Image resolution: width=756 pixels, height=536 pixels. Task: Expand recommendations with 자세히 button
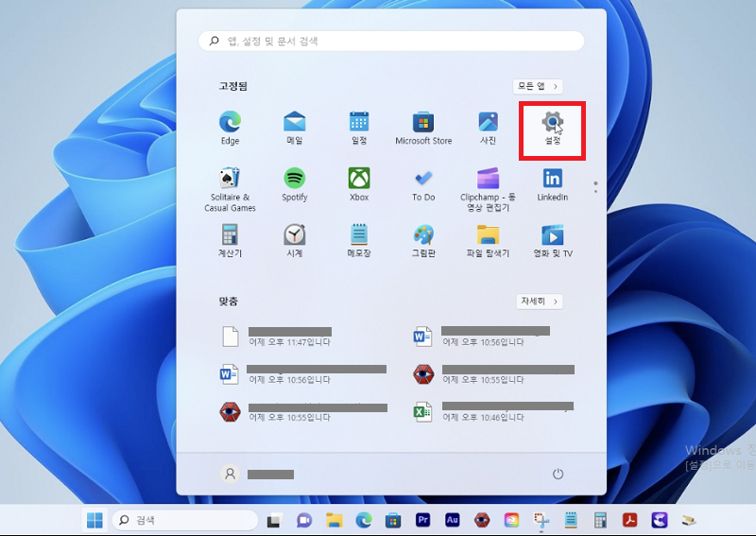(x=540, y=302)
